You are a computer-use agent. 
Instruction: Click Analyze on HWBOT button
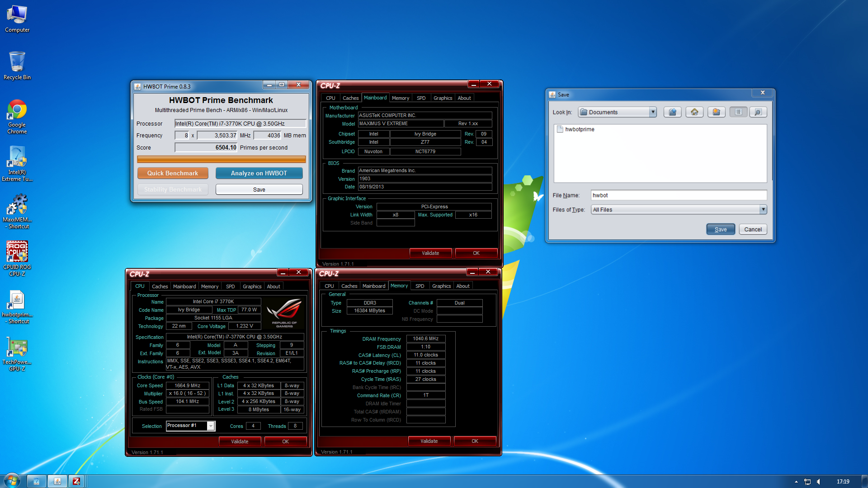coord(259,173)
